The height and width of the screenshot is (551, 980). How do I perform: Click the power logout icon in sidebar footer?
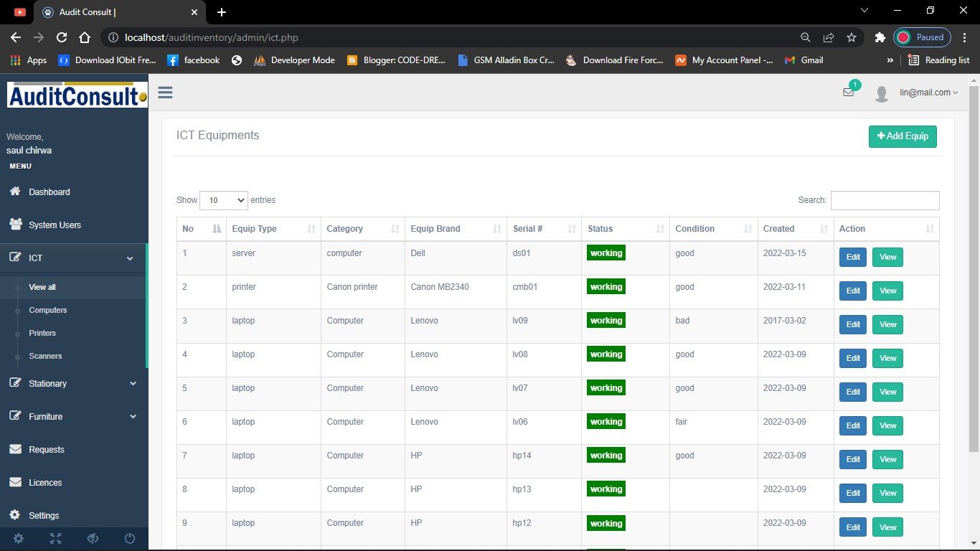[x=130, y=539]
